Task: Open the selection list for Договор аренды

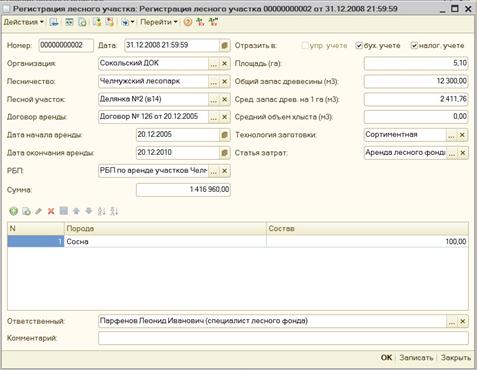Action: coord(214,117)
